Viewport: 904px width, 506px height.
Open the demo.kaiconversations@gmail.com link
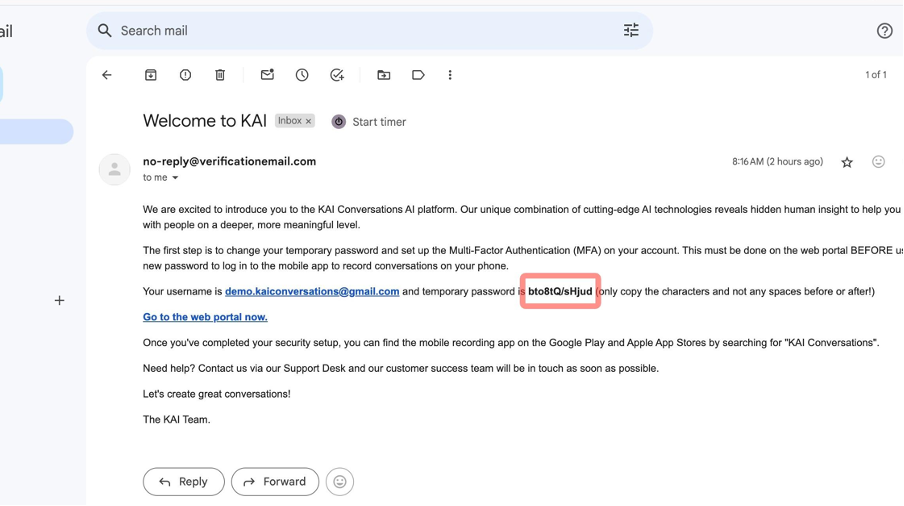click(x=312, y=292)
